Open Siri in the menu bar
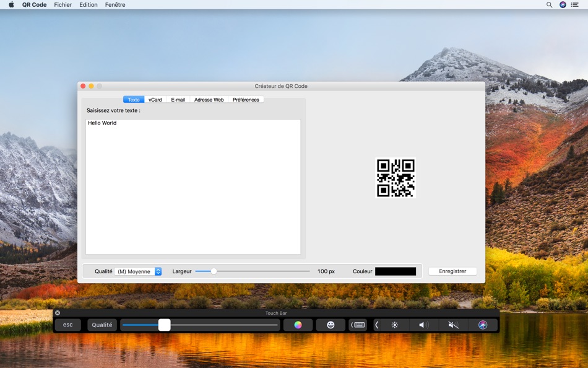Screen dimensions: 588x368 [x=563, y=4]
